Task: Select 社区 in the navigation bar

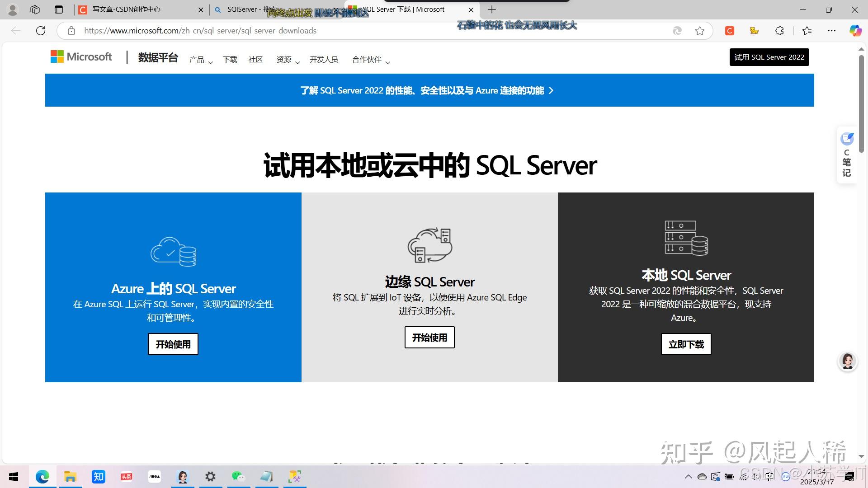Action: pyautogui.click(x=255, y=59)
